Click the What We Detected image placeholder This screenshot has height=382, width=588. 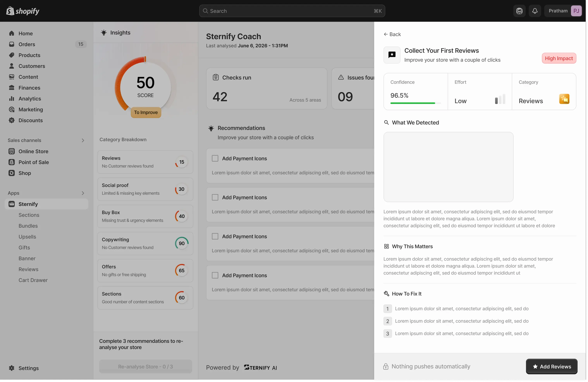[448, 167]
